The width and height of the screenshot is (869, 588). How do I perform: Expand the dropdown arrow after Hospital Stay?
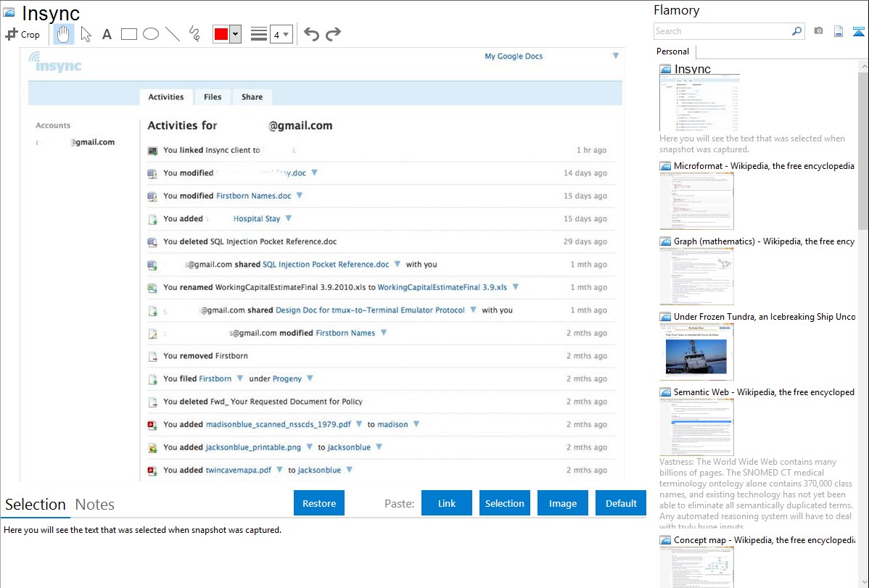tap(288, 218)
